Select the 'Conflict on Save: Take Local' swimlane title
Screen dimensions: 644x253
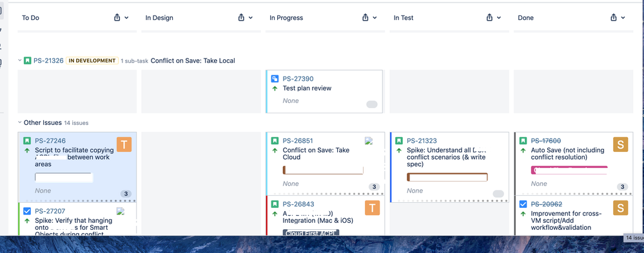(x=193, y=61)
